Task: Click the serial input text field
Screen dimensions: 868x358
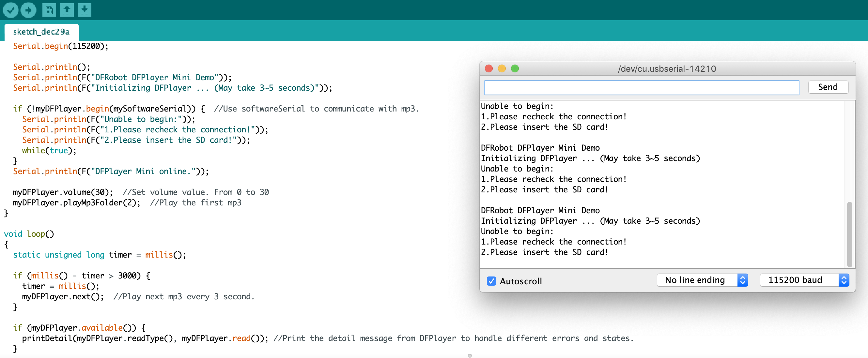Action: click(x=640, y=87)
